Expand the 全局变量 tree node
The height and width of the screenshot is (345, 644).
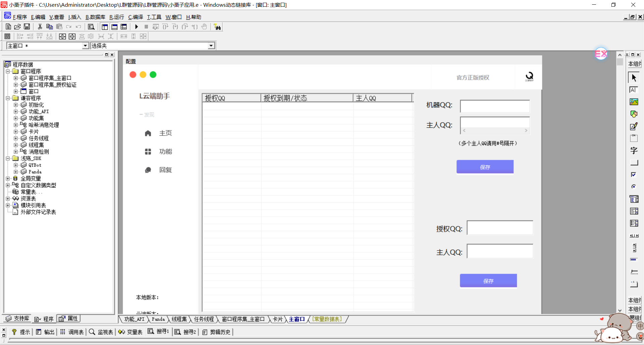click(8, 179)
